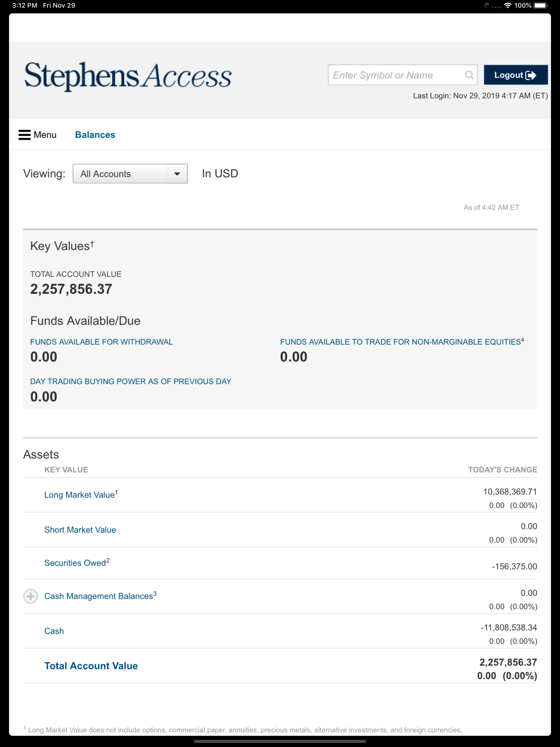Open the All Accounts viewing dropdown
The image size is (560, 747).
coord(130,174)
